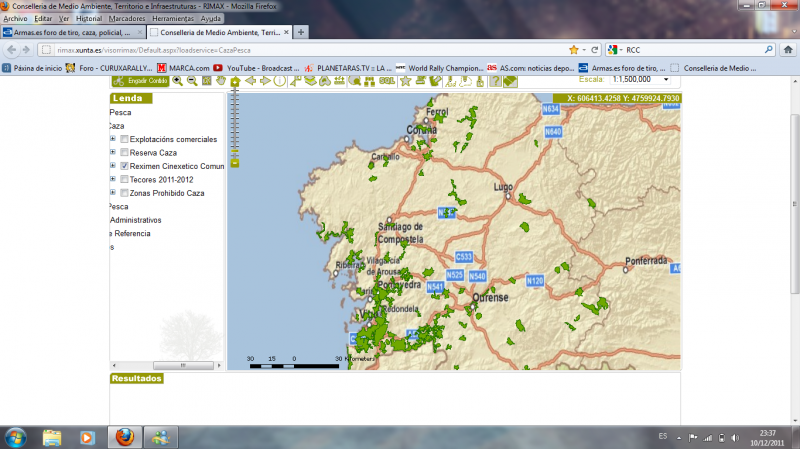Reload page with the refresh icon
The height and width of the screenshot is (449, 800).
click(594, 49)
